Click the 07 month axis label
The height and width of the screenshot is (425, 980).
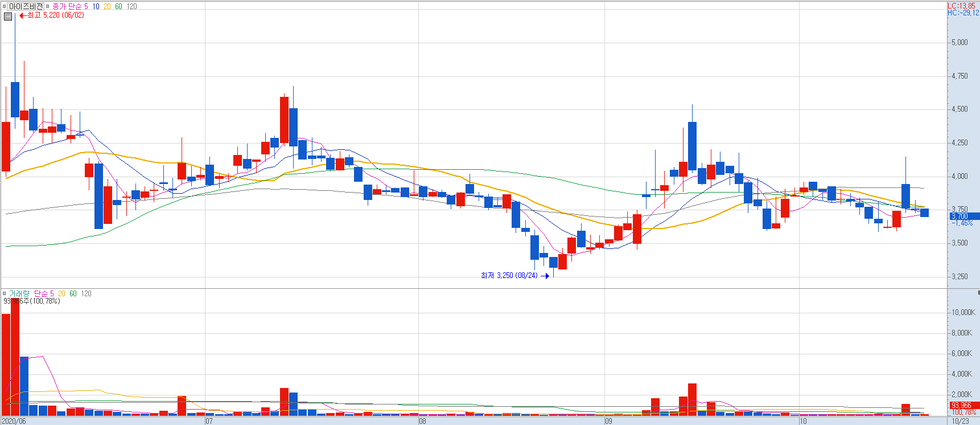[209, 422]
